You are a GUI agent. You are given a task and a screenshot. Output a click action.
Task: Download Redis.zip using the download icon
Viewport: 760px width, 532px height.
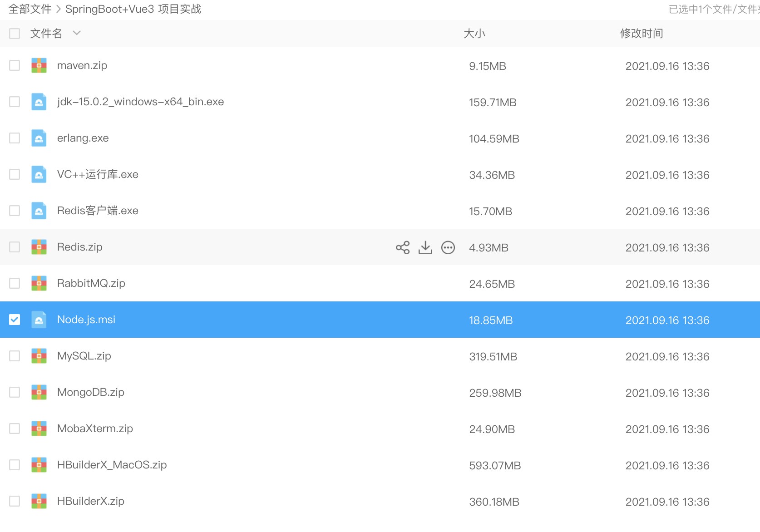coord(425,247)
